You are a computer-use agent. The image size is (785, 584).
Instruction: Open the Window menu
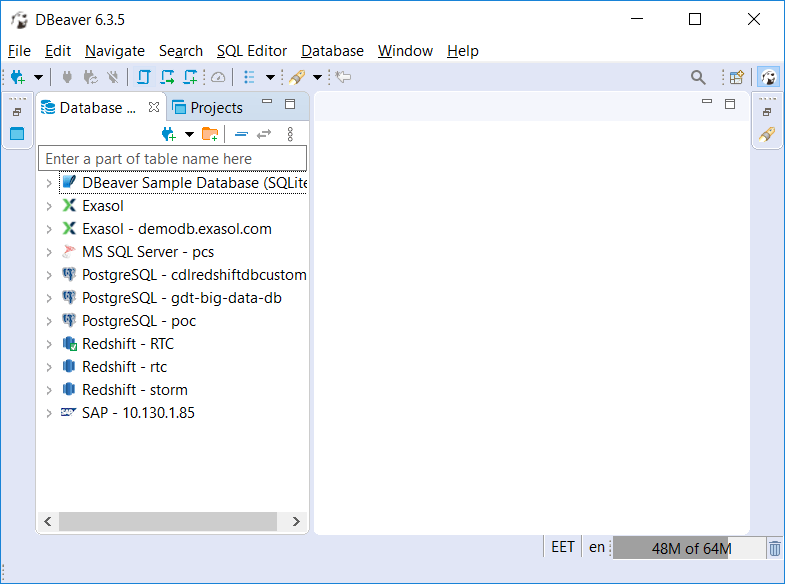click(x=405, y=51)
